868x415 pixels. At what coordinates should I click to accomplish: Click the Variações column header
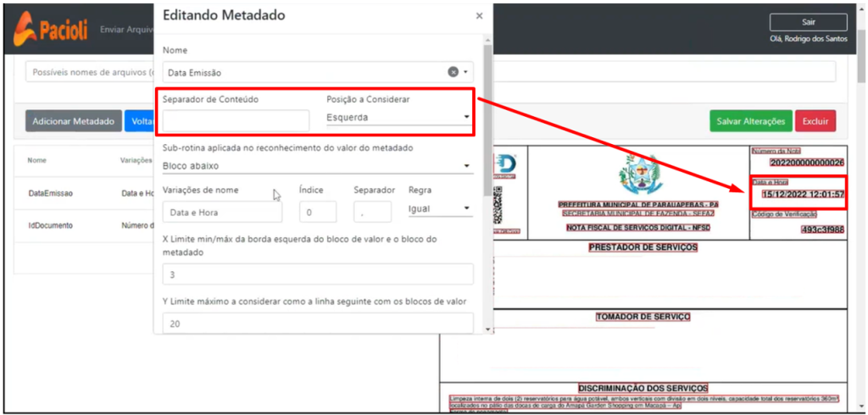(x=136, y=160)
